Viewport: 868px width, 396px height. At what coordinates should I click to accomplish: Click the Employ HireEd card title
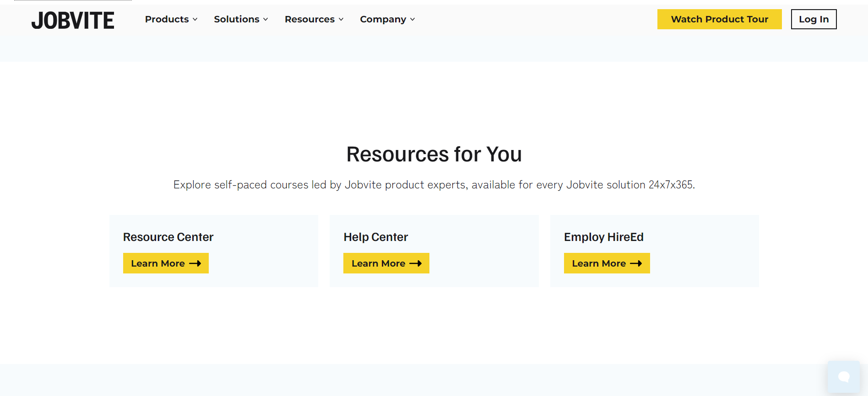point(603,237)
